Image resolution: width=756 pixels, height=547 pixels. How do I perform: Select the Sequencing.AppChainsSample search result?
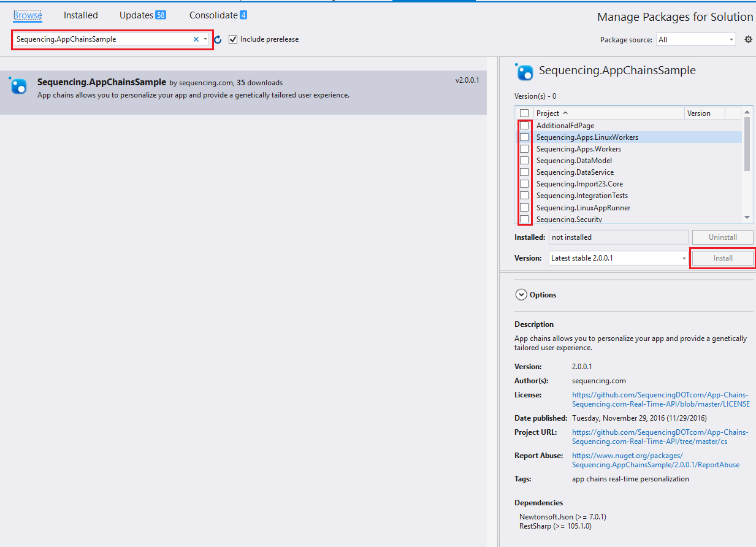click(x=243, y=93)
